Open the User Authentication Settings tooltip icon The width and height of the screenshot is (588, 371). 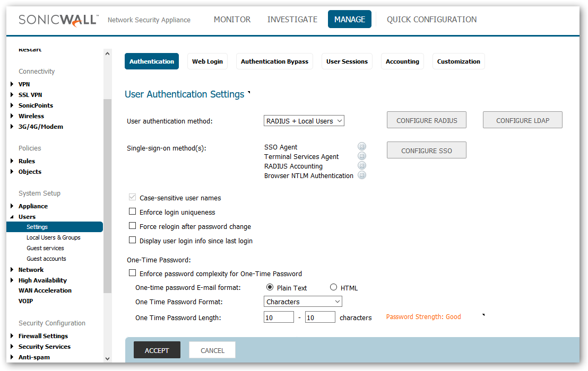248,91
